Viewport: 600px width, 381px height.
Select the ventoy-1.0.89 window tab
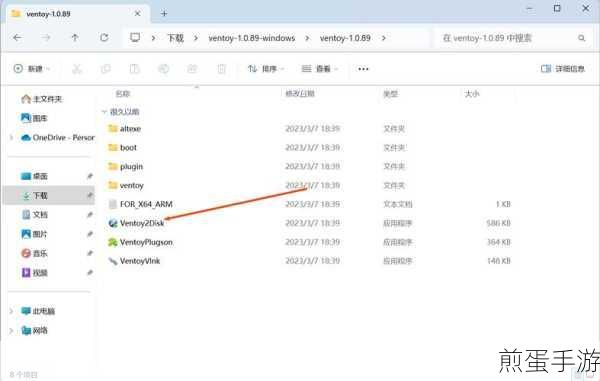[77, 14]
